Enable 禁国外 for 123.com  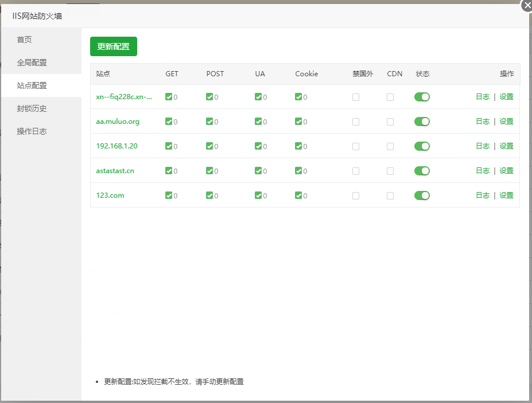tap(356, 195)
